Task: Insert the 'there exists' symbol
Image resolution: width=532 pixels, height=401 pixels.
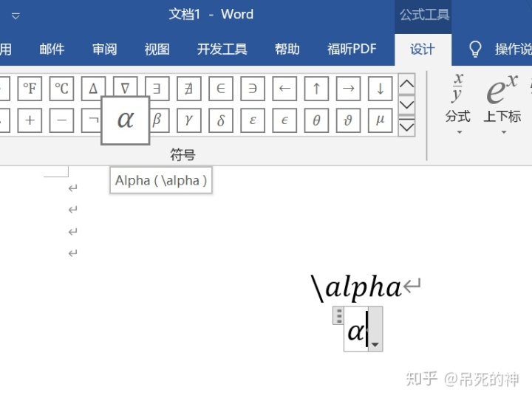Action: [157, 89]
